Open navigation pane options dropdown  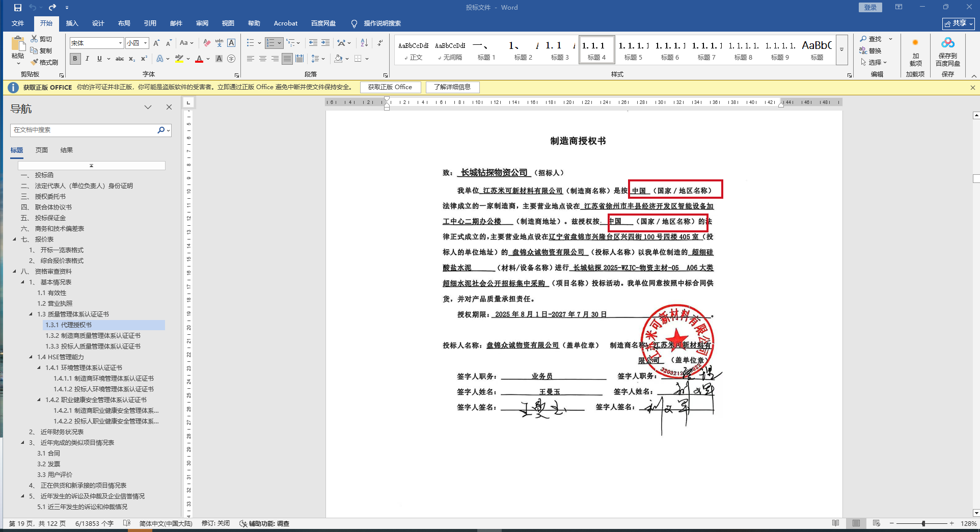click(x=148, y=107)
